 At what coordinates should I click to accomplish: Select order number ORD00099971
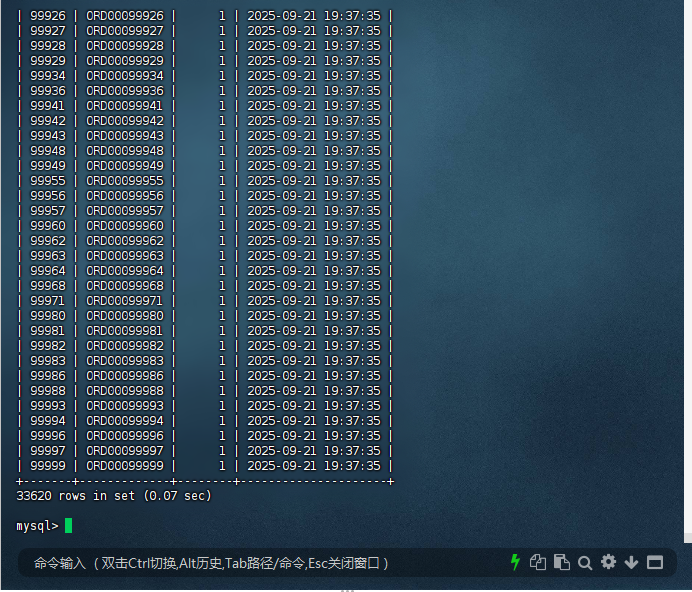coord(125,301)
